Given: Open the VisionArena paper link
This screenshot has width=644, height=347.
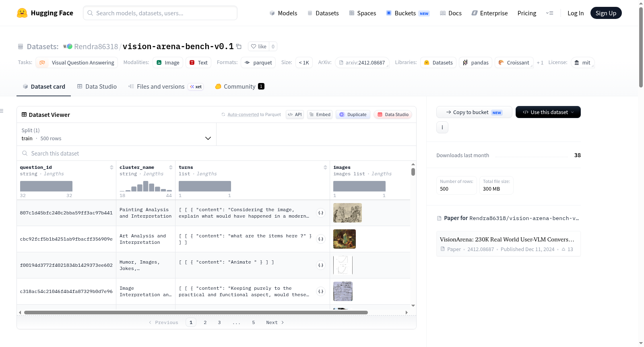Looking at the screenshot, I should pyautogui.click(x=508, y=244).
